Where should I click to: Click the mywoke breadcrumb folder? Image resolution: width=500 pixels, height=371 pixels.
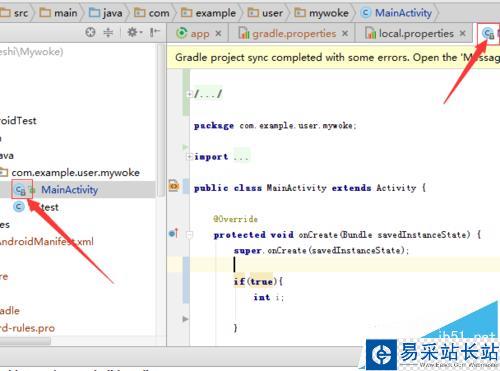click(x=322, y=13)
